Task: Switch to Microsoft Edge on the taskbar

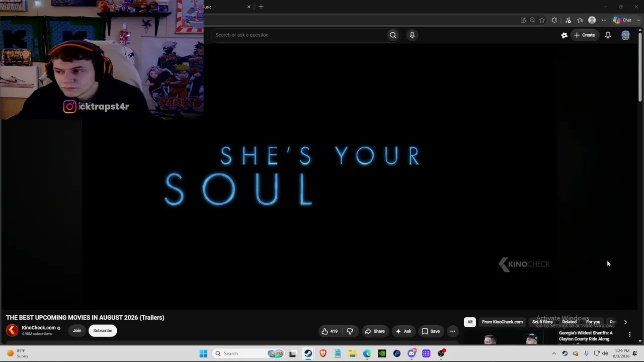Action: coord(367,353)
